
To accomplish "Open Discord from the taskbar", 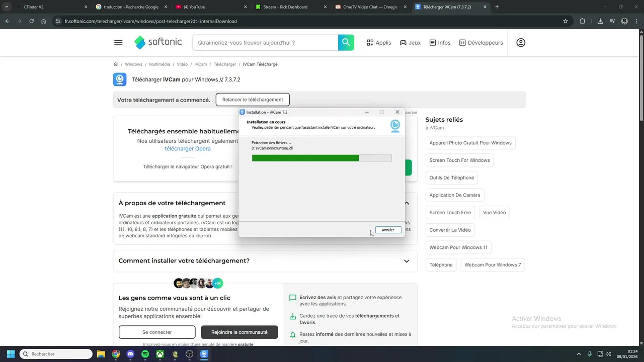I will pyautogui.click(x=130, y=354).
